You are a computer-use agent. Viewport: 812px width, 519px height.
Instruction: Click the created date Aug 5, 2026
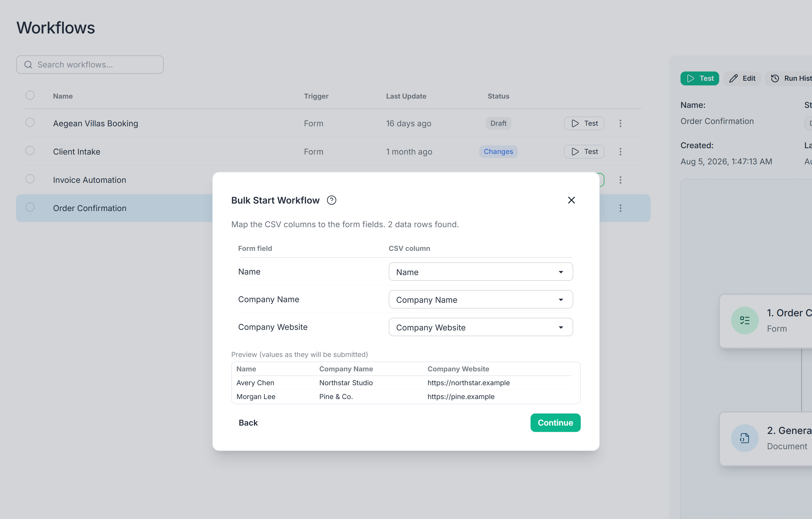pos(726,162)
